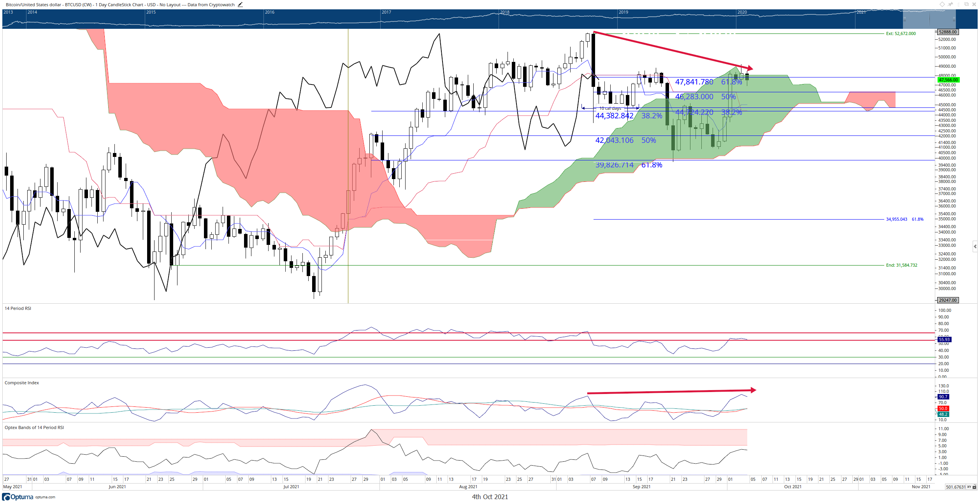Click 'Sep 2021' on the date axis
Screen dimensions: 980x503
tap(641, 487)
